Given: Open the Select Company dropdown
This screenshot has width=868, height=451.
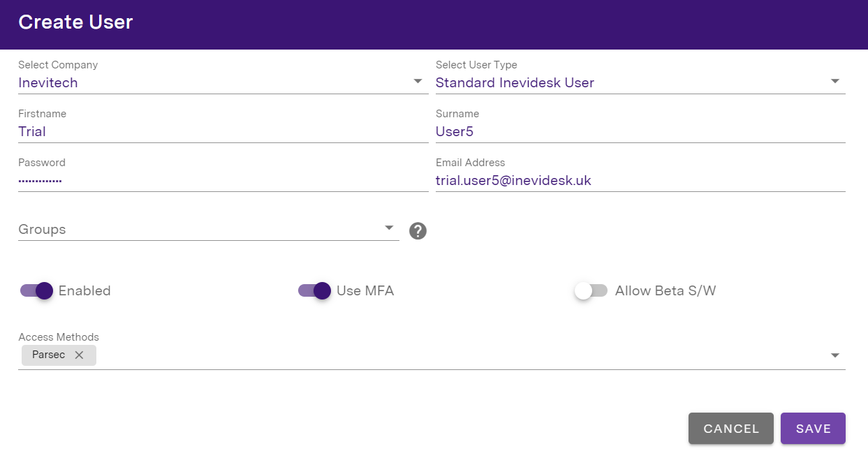Looking at the screenshot, I should point(418,82).
